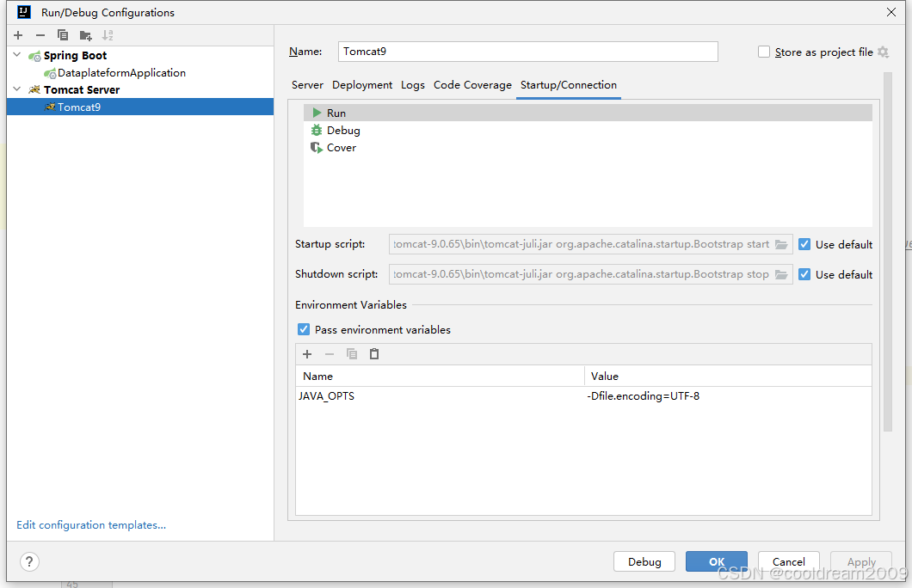Remove selected configuration with minus icon
This screenshot has height=588, width=912.
pos(40,35)
